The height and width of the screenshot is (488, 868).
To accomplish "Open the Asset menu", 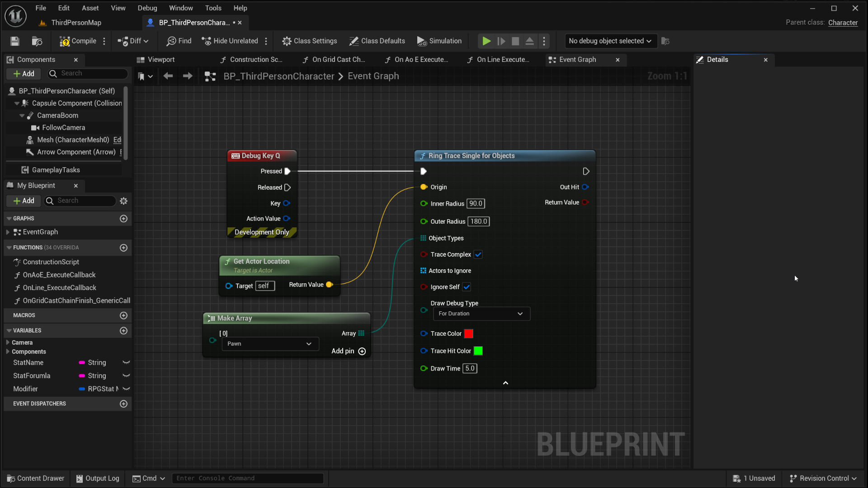I will coord(90,8).
